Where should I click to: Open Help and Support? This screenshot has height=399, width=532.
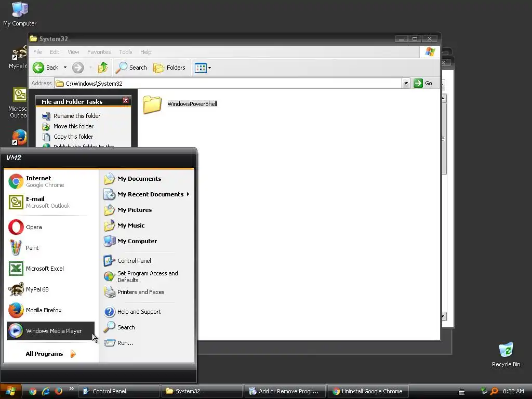click(147, 312)
